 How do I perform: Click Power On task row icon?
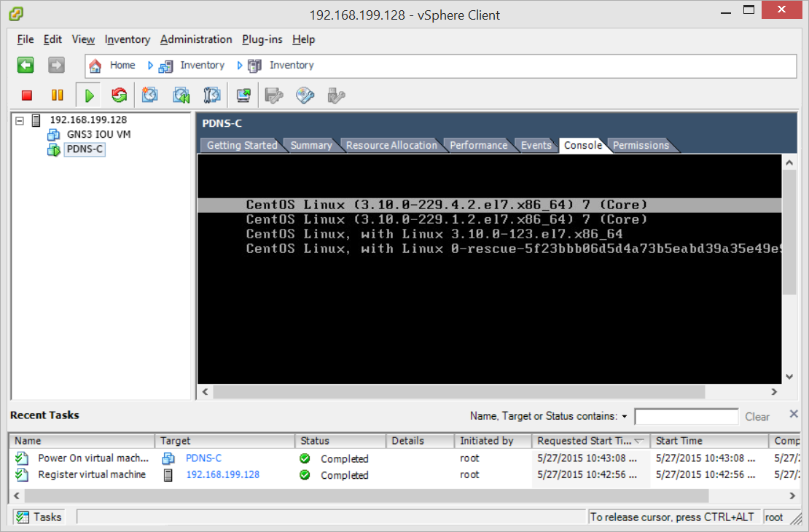point(22,458)
